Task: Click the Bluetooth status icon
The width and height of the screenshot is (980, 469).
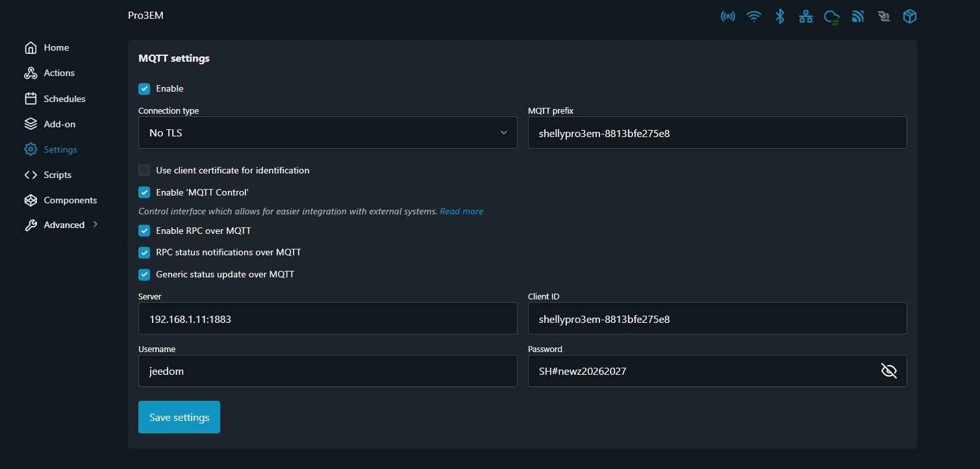Action: pyautogui.click(x=780, y=17)
